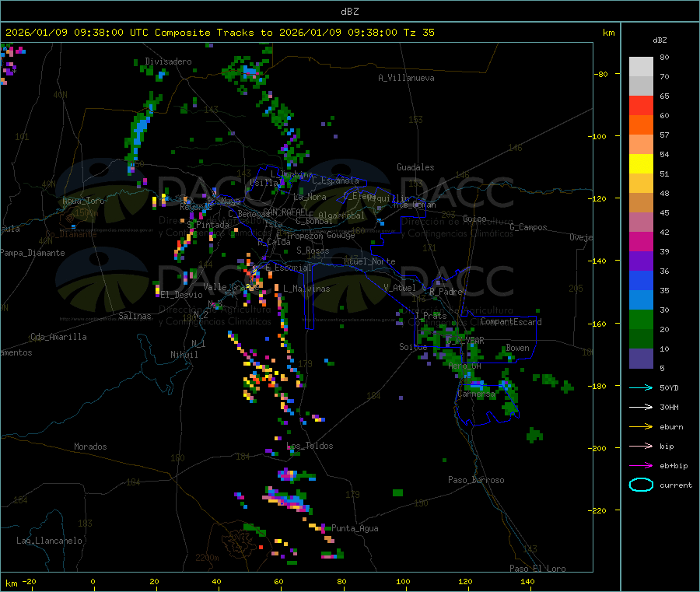Click the 'R_Padre' place label
700x592 pixels.
446,292
